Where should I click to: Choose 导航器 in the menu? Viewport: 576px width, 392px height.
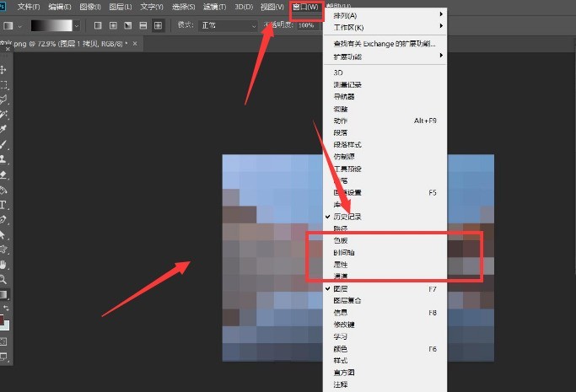click(385, 97)
